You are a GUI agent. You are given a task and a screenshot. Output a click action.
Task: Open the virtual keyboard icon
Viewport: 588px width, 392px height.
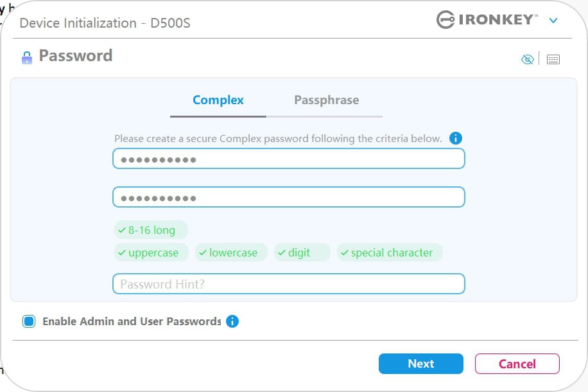click(x=553, y=59)
